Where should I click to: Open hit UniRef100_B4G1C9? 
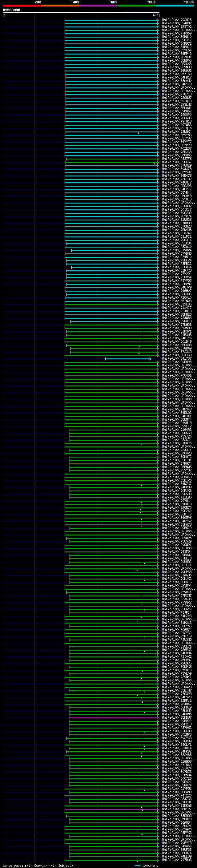[x=177, y=84]
